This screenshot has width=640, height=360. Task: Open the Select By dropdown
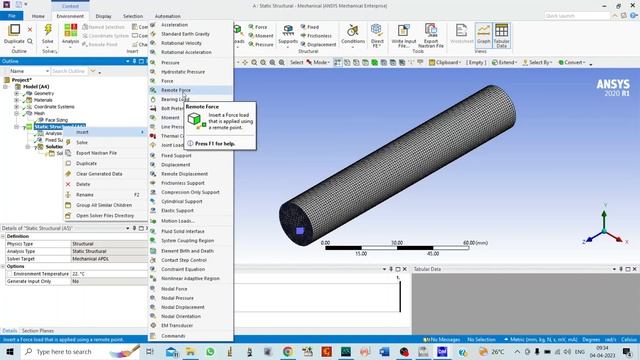tap(537, 62)
